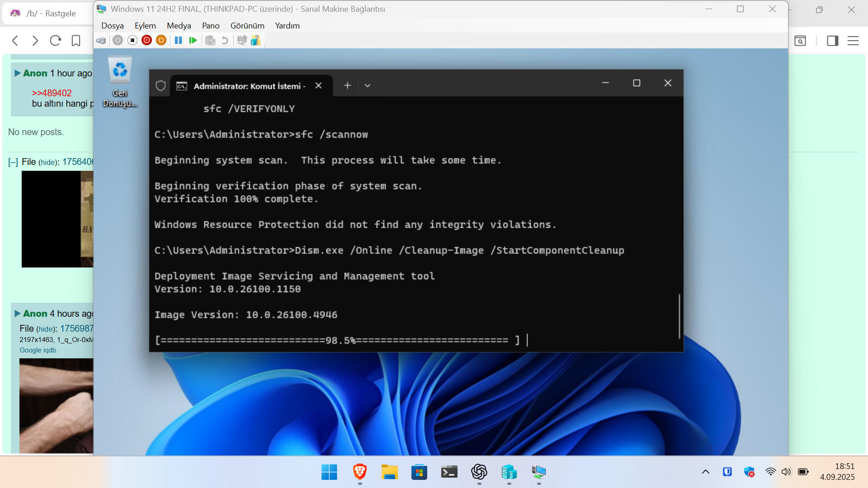868x488 pixels.
Task: Click the gray Start VM power icon
Action: pos(118,40)
